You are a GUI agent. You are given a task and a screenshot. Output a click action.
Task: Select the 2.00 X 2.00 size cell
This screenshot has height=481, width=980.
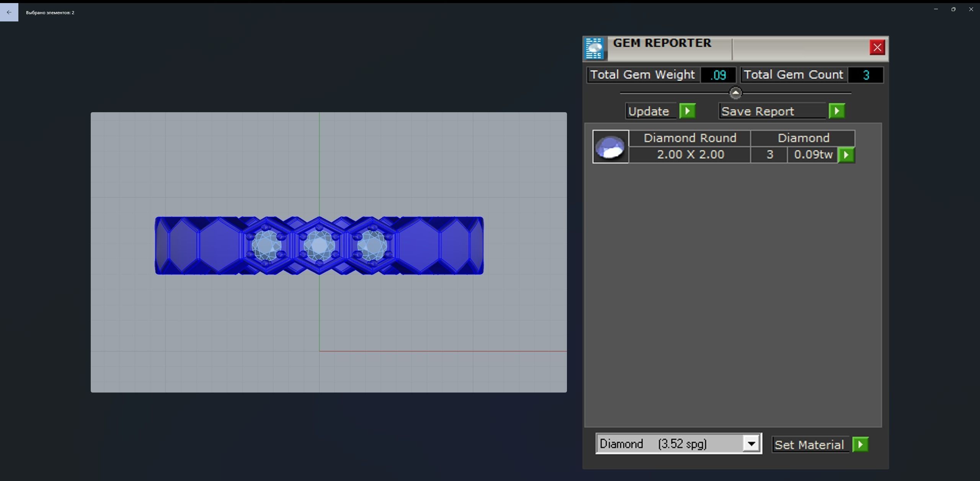(690, 155)
